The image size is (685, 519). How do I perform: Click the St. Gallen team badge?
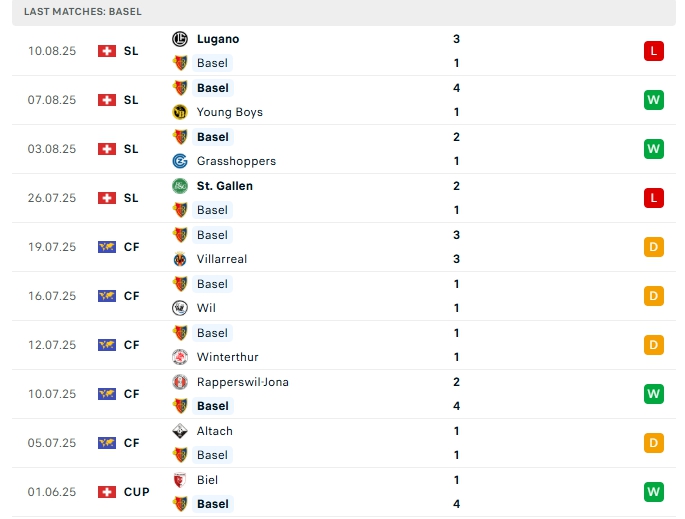[x=180, y=186]
